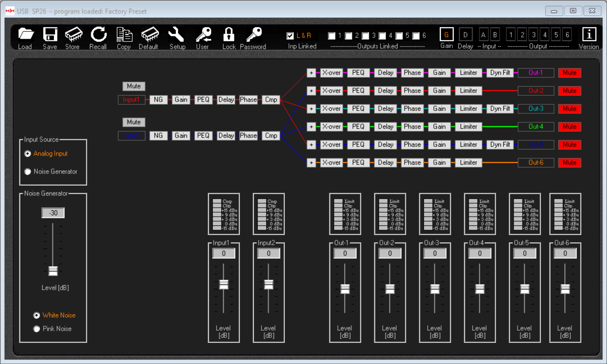
Task: Open the Out-3 Dyn Filt block
Action: pos(500,109)
